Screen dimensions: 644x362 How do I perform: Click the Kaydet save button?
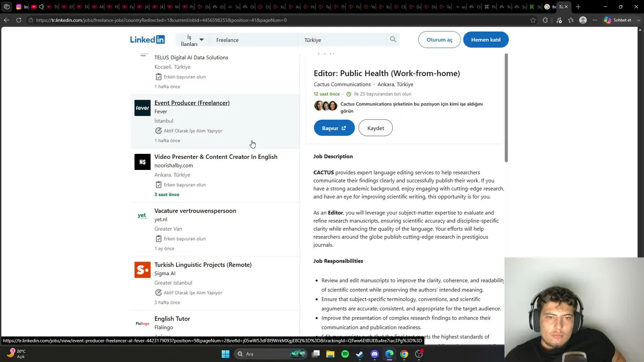(375, 128)
